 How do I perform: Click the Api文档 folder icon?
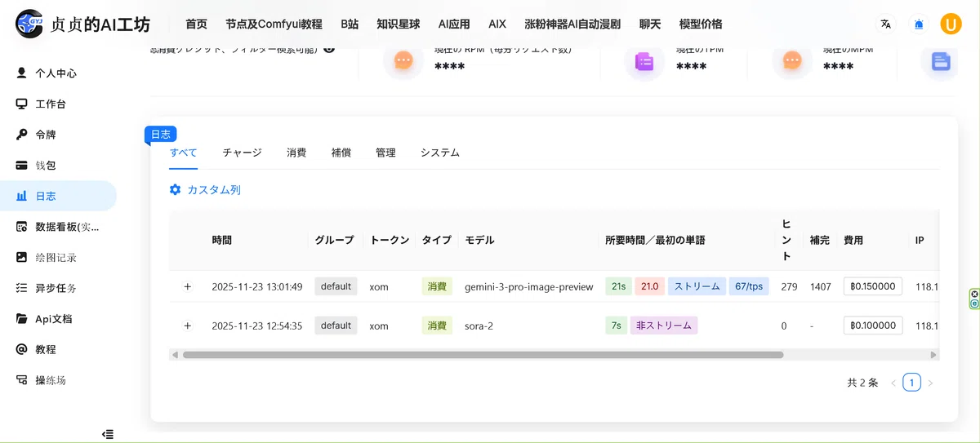pos(22,318)
